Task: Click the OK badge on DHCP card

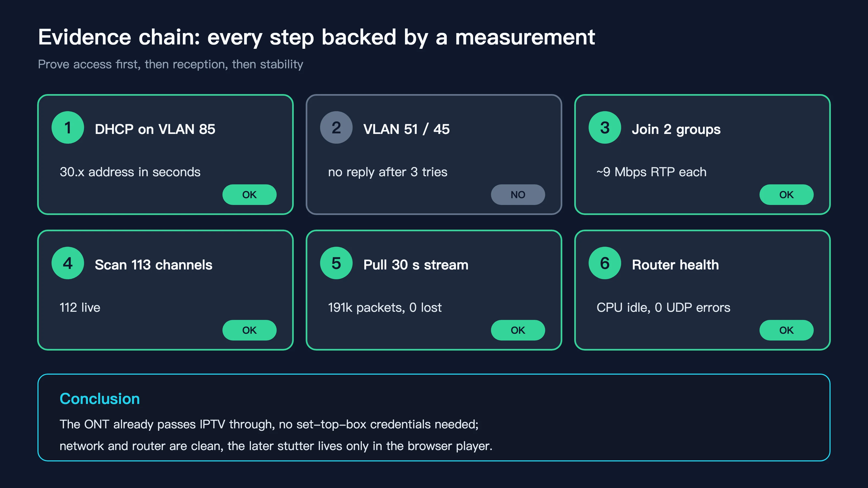Action: 249,195
